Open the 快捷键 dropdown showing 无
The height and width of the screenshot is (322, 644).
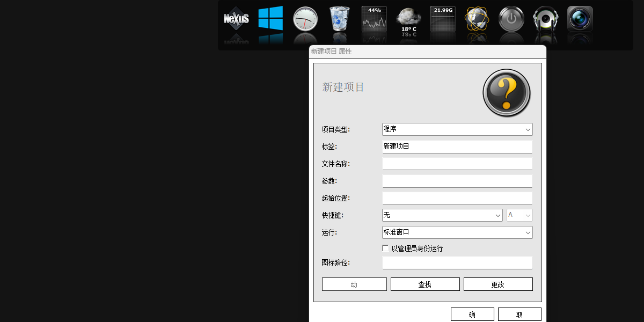coord(442,215)
